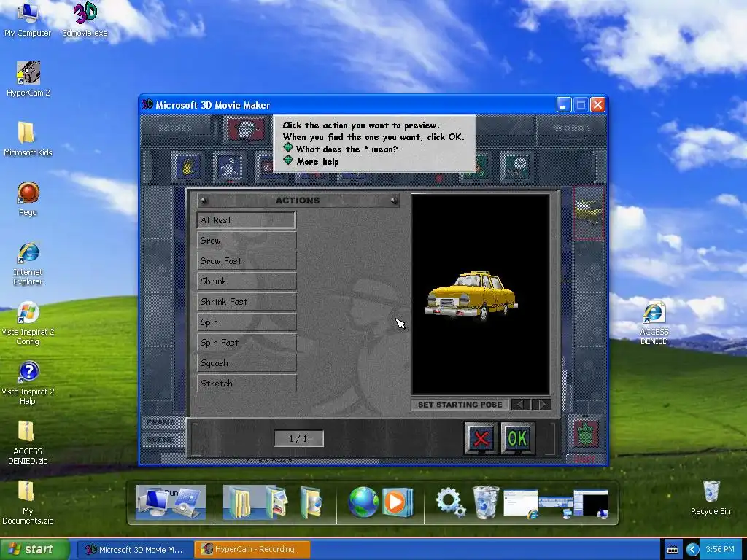Select the Squash action

[x=247, y=363]
